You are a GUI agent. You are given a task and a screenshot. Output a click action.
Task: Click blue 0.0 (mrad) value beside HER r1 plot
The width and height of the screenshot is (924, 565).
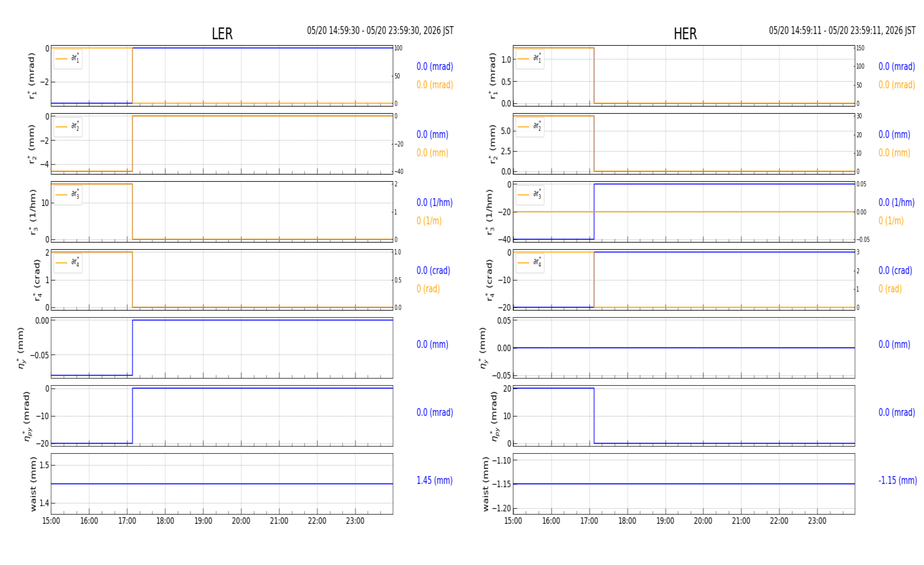pyautogui.click(x=897, y=67)
